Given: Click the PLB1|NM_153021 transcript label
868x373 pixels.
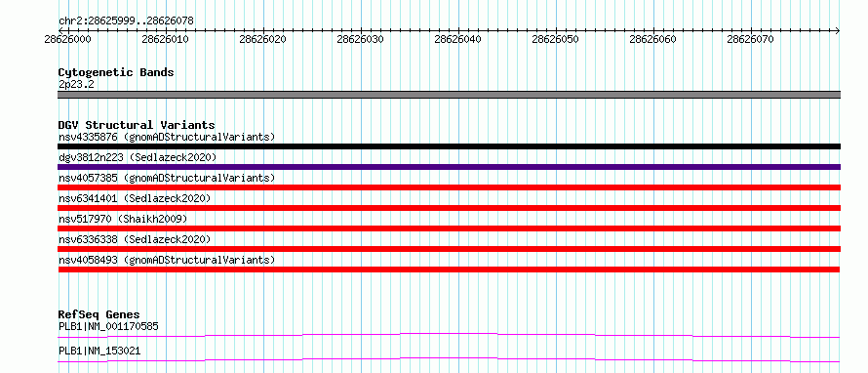Looking at the screenshot, I should pyautogui.click(x=99, y=351).
